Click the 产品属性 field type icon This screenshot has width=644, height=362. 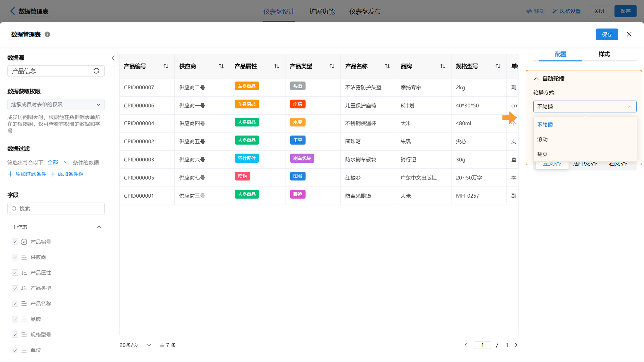[24, 273]
